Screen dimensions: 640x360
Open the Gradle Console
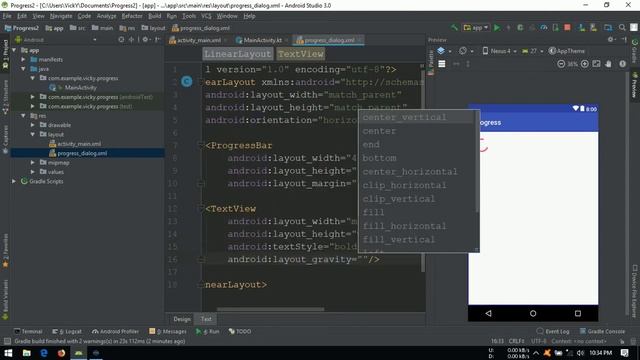[x=602, y=331]
